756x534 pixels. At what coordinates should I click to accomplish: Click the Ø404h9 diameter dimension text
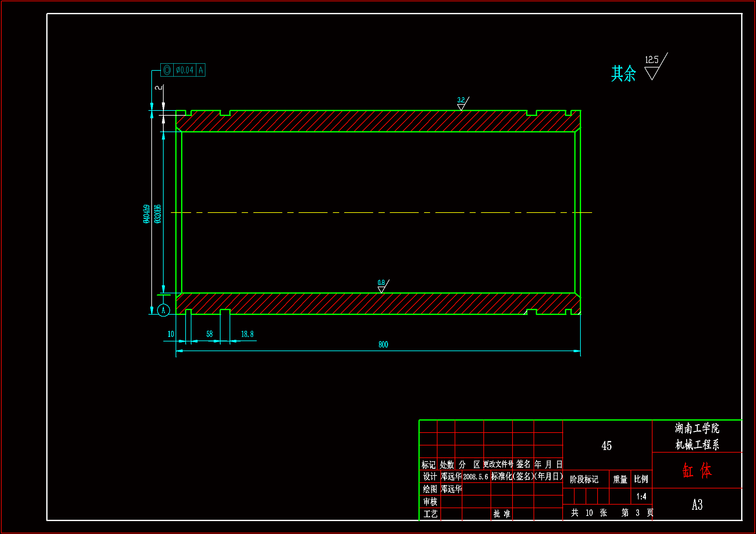(146, 214)
